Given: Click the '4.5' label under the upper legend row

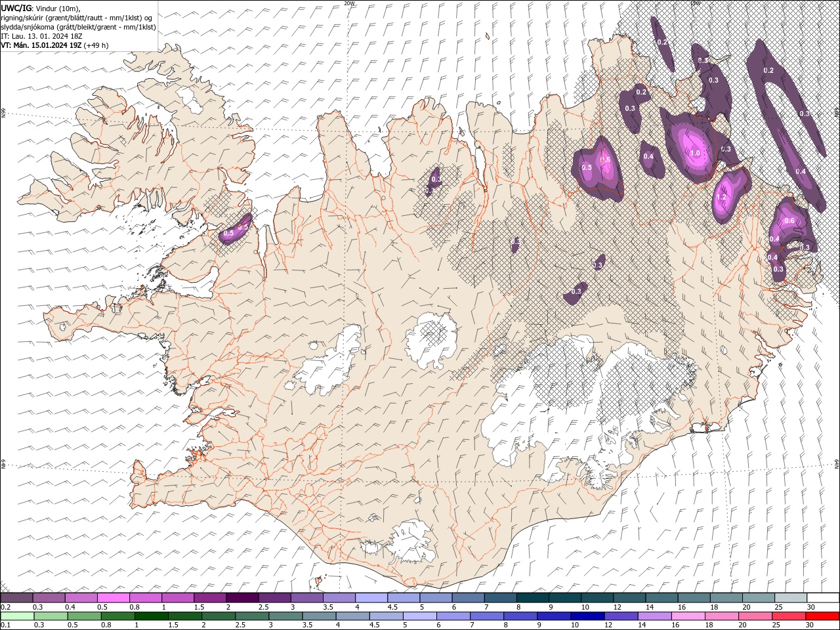Looking at the screenshot, I should 392,607.
